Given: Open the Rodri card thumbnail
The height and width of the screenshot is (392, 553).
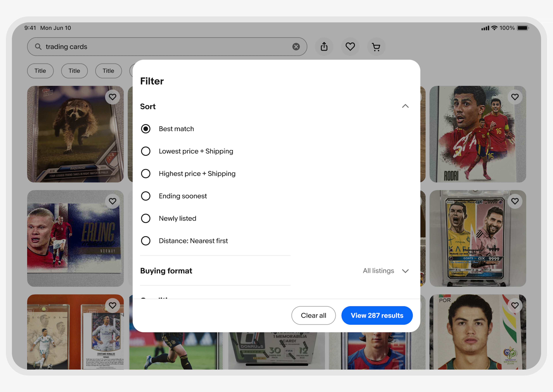Looking at the screenshot, I should [478, 134].
